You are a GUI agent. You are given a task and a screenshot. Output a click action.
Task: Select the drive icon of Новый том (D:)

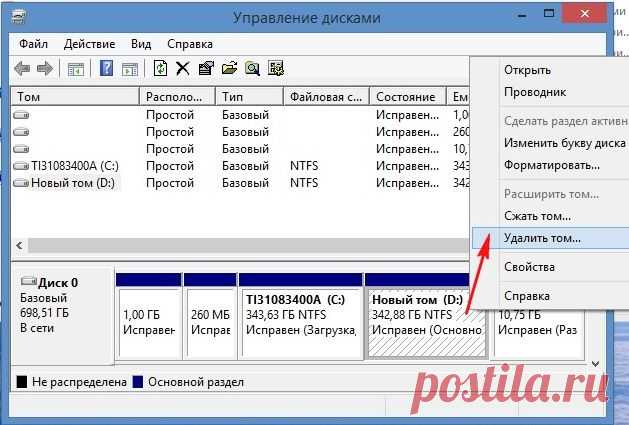tap(21, 183)
